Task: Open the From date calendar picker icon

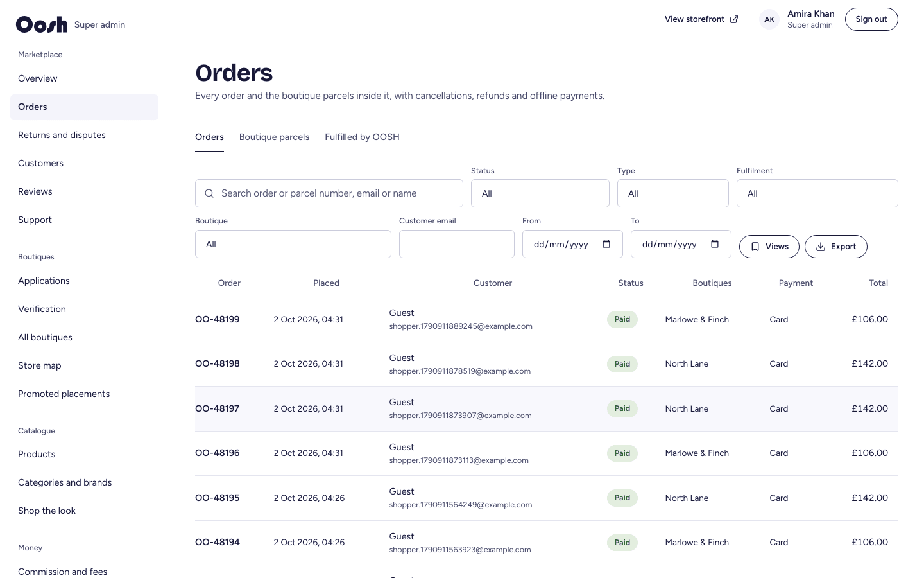Action: (x=606, y=244)
